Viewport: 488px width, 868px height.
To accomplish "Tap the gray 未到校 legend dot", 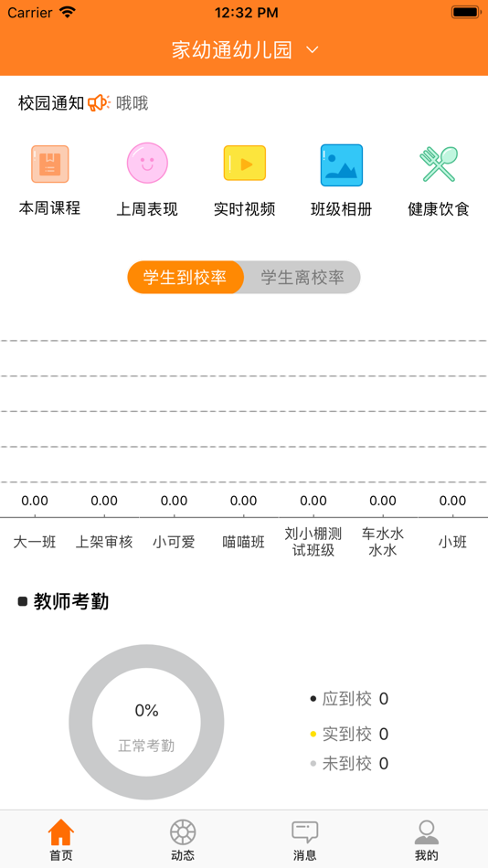I will click(313, 764).
